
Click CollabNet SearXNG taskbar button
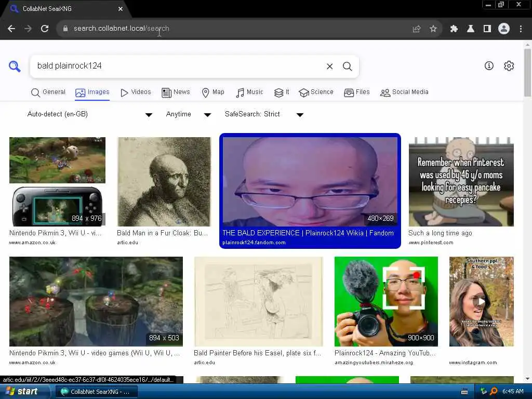(x=96, y=392)
